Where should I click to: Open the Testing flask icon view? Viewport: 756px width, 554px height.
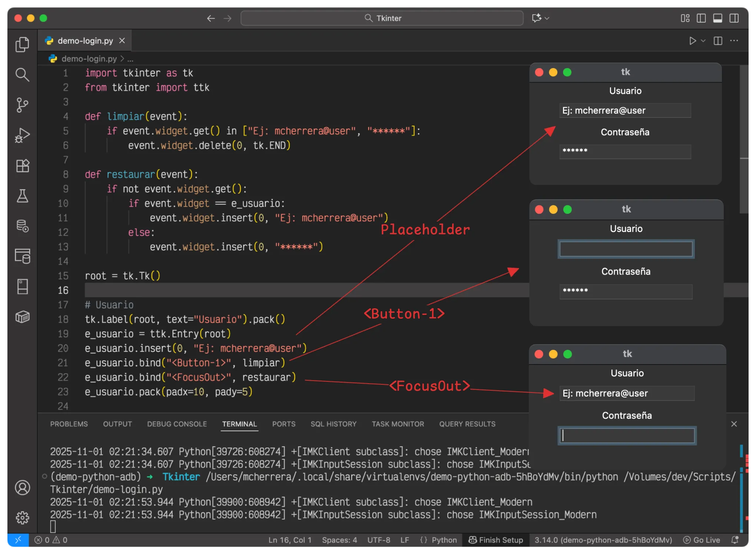pos(22,196)
